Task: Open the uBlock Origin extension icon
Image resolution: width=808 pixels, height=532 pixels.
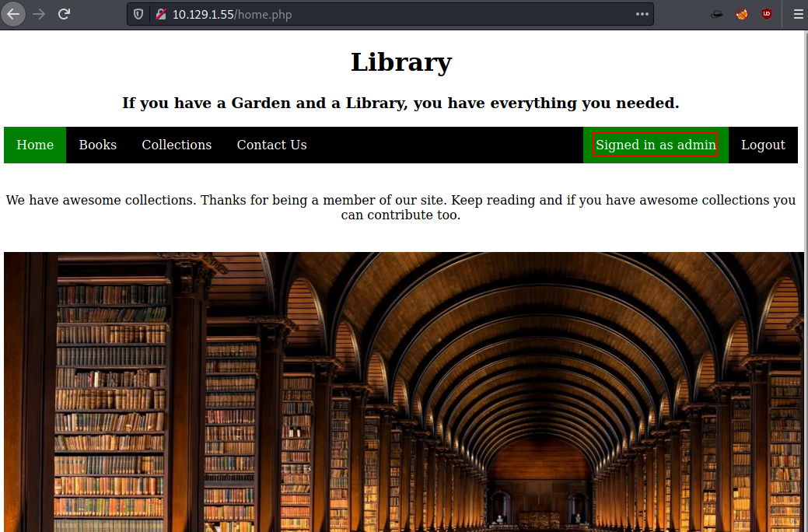Action: 767,15
